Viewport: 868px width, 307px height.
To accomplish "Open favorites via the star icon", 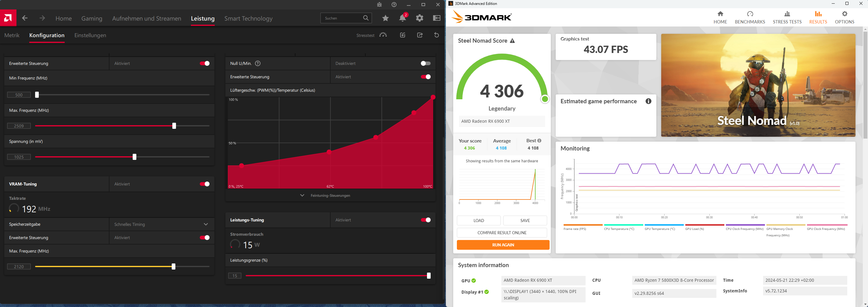I will (x=386, y=18).
